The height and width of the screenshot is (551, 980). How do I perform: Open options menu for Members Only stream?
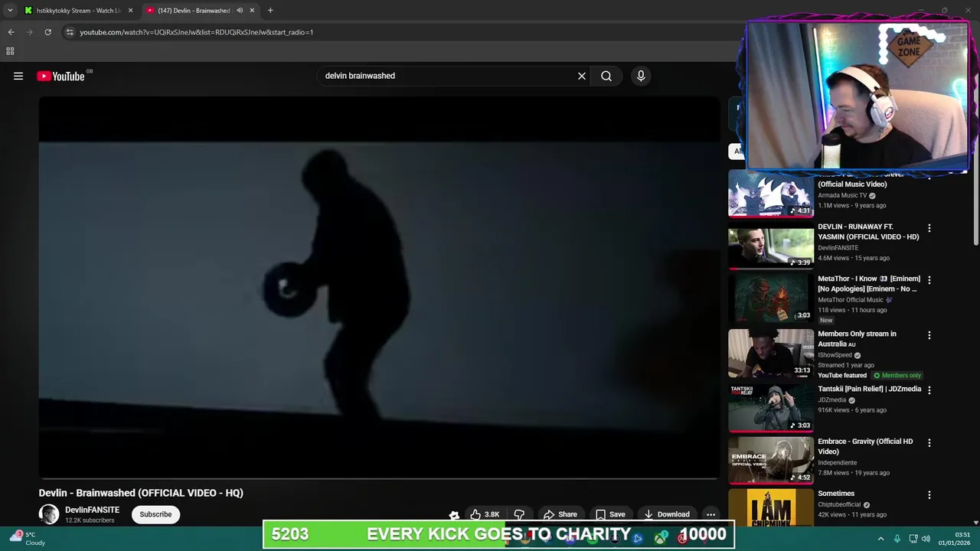tap(929, 335)
